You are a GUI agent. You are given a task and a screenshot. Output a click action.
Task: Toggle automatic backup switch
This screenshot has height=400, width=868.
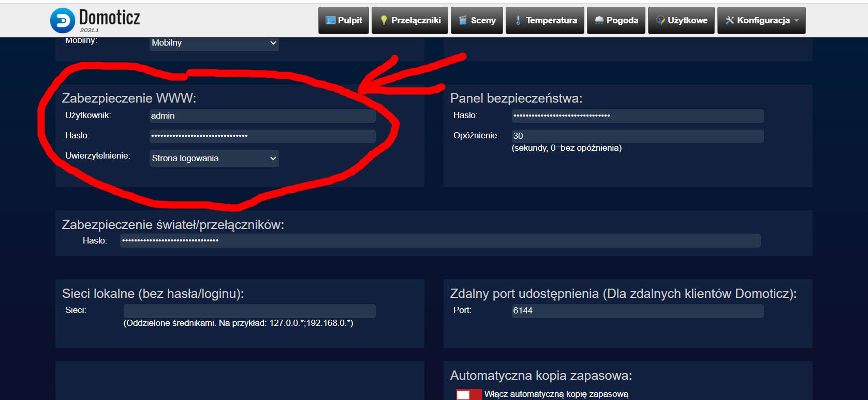click(x=469, y=395)
